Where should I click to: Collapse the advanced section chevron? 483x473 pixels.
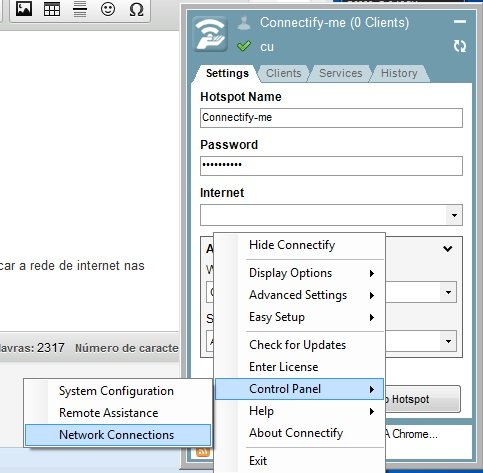click(448, 248)
